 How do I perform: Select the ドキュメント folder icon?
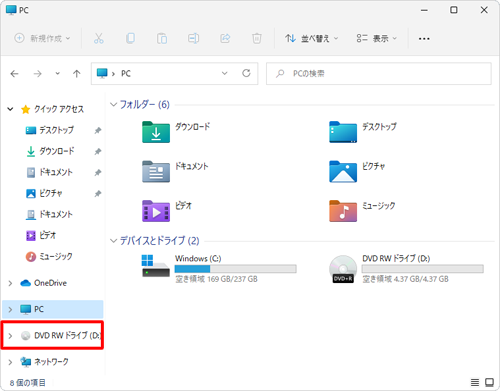[156, 172]
